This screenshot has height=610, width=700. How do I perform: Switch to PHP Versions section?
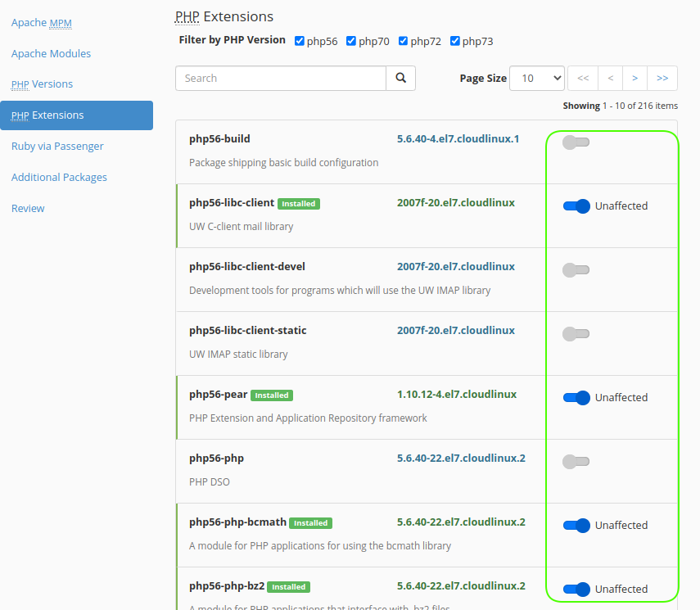coord(42,84)
